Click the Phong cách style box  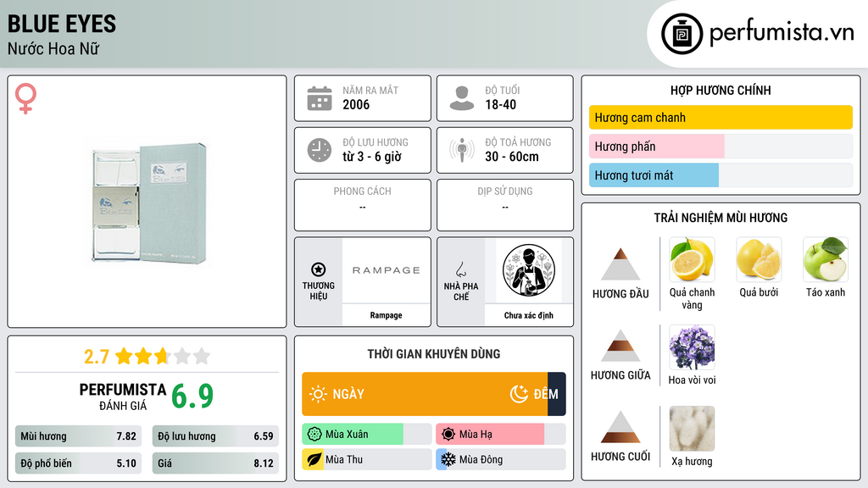pos(363,205)
